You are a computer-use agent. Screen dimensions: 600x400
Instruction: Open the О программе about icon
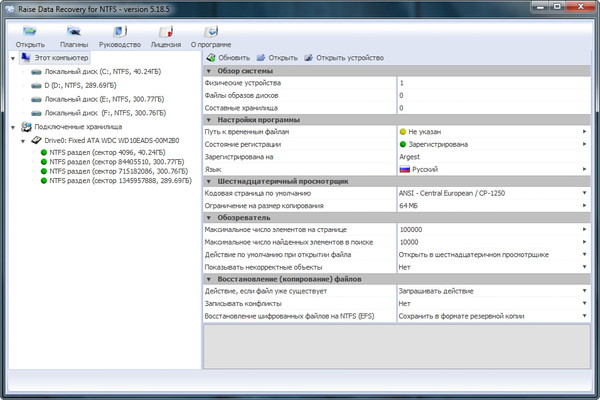coord(211,31)
